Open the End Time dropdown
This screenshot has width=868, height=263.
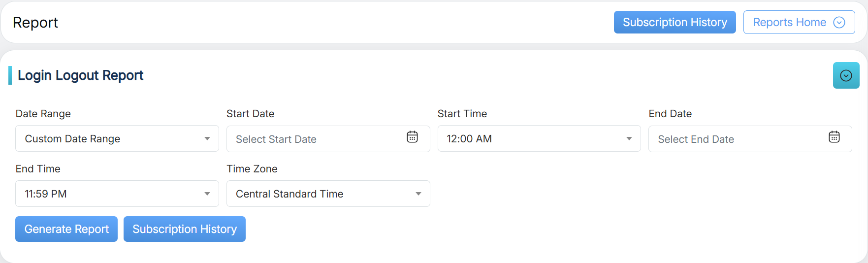tap(117, 194)
